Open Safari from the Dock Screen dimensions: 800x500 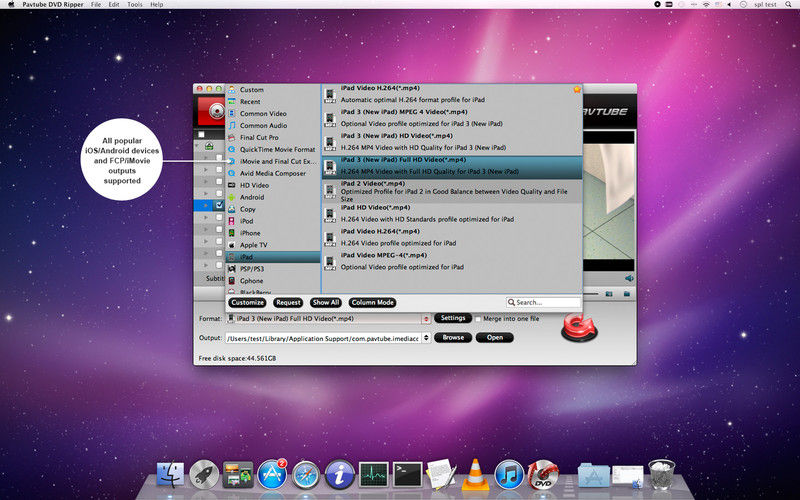click(x=306, y=475)
